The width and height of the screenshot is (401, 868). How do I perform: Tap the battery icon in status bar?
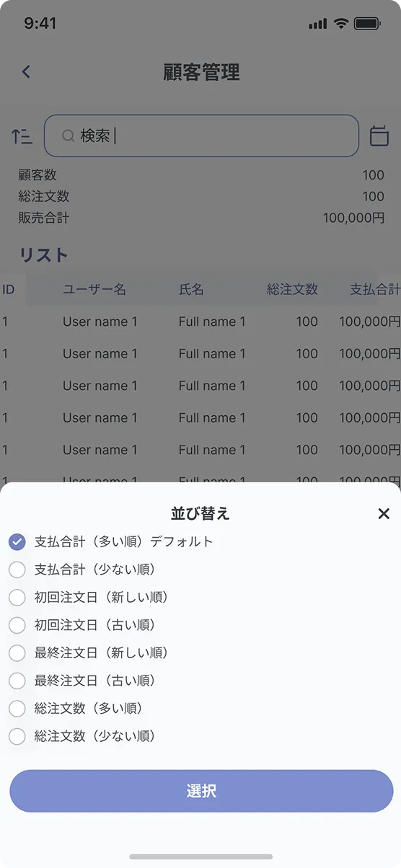point(367,24)
